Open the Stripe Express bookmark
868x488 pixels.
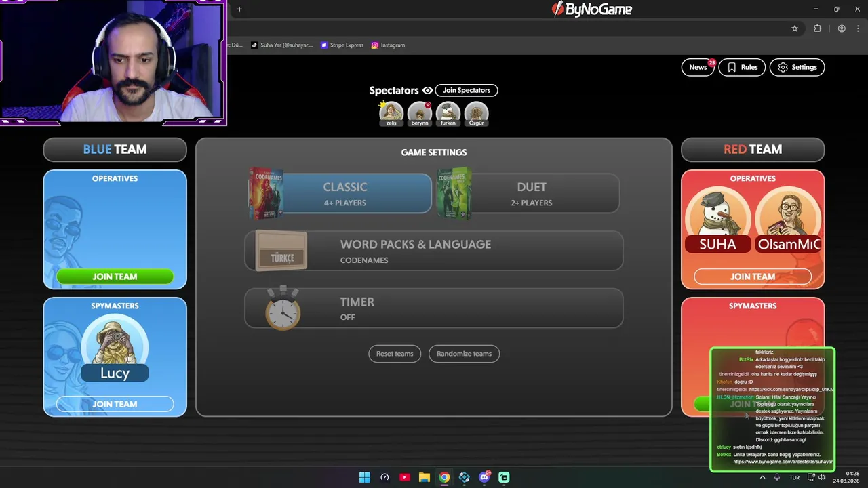coord(342,45)
